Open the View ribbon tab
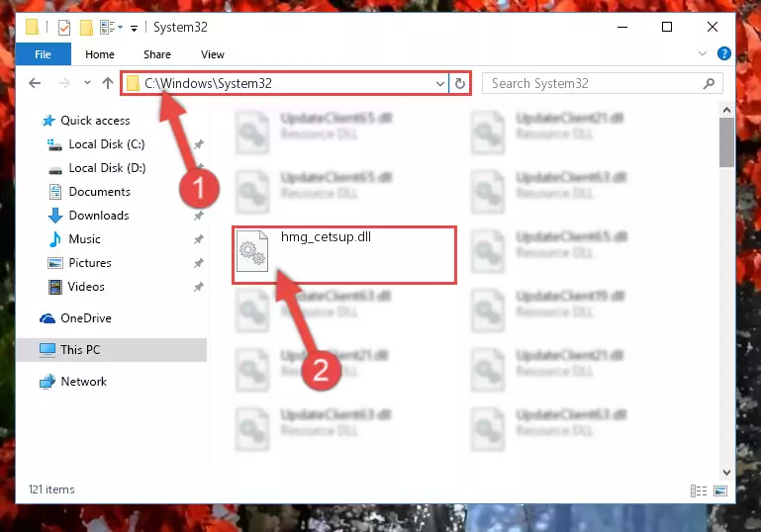The height and width of the screenshot is (532, 761). 212,54
